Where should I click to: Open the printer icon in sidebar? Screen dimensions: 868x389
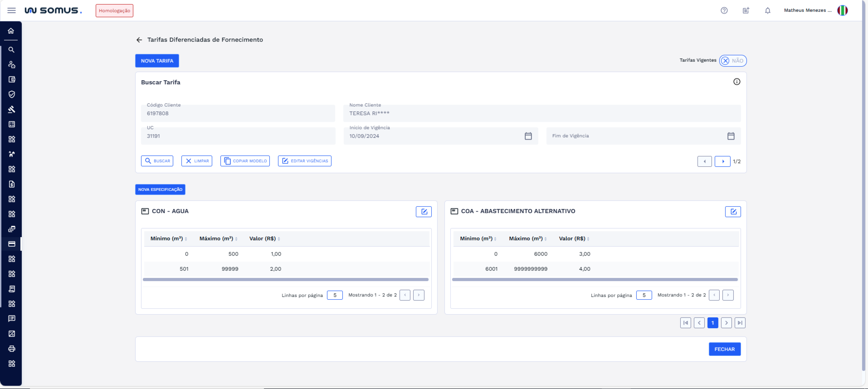[x=12, y=349]
